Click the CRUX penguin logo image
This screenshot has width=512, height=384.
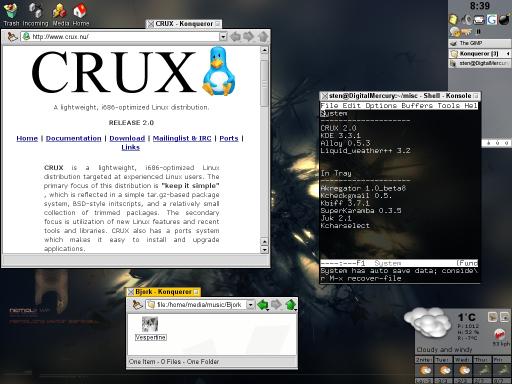218,71
